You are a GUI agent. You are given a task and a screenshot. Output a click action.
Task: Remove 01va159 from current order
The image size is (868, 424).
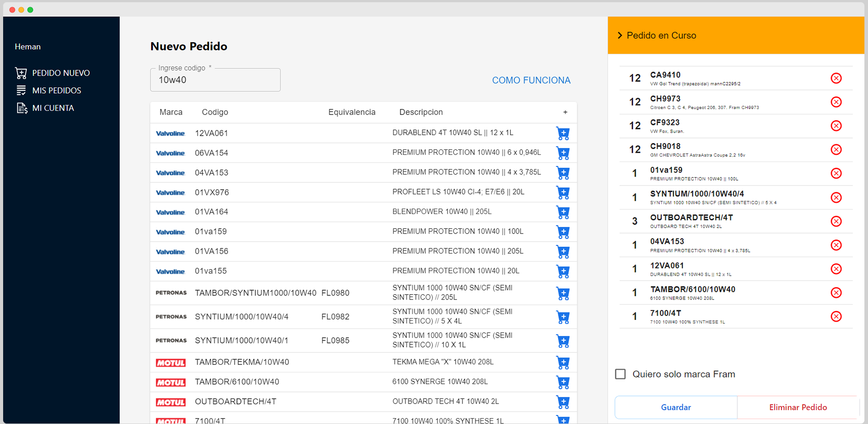click(x=836, y=173)
